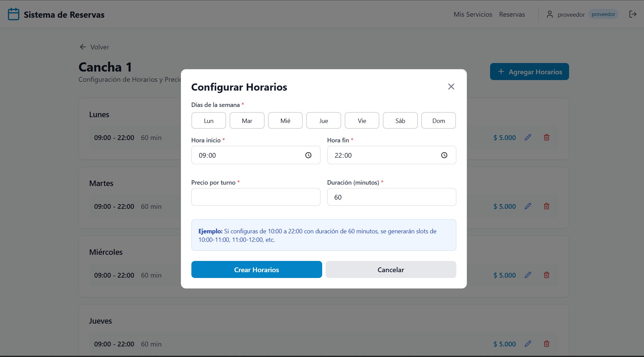
Task: Open Mis Servicios in navigation
Action: (x=473, y=14)
